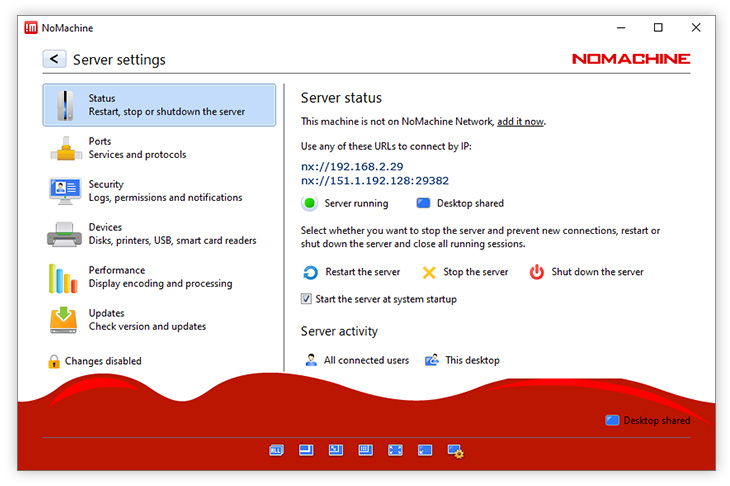
Task: Select the Status section in sidebar
Action: coord(159,105)
